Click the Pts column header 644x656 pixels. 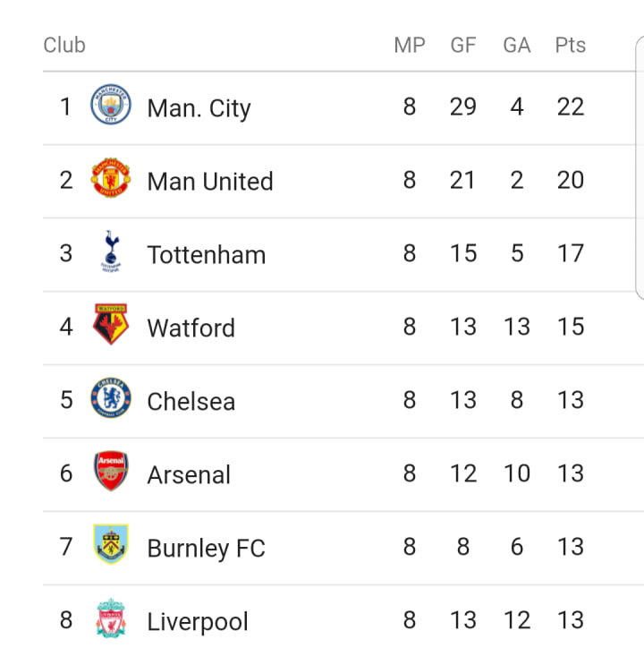point(571,45)
